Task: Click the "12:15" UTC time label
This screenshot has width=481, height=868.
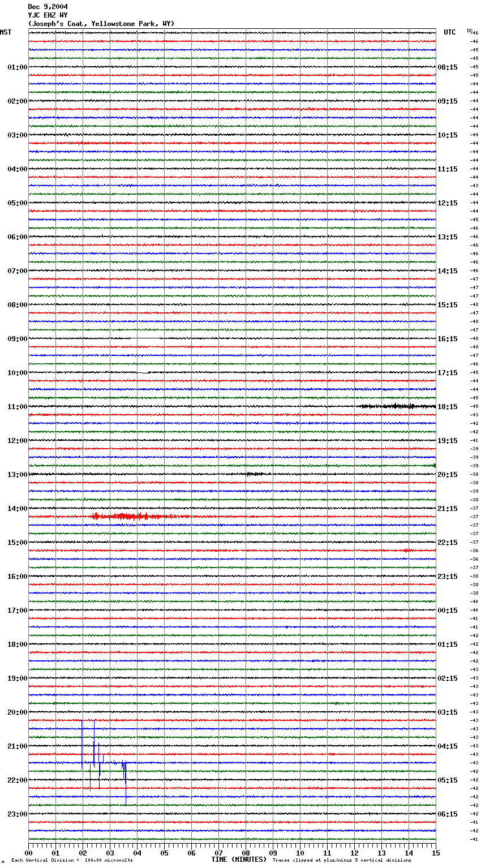Action: (x=448, y=203)
